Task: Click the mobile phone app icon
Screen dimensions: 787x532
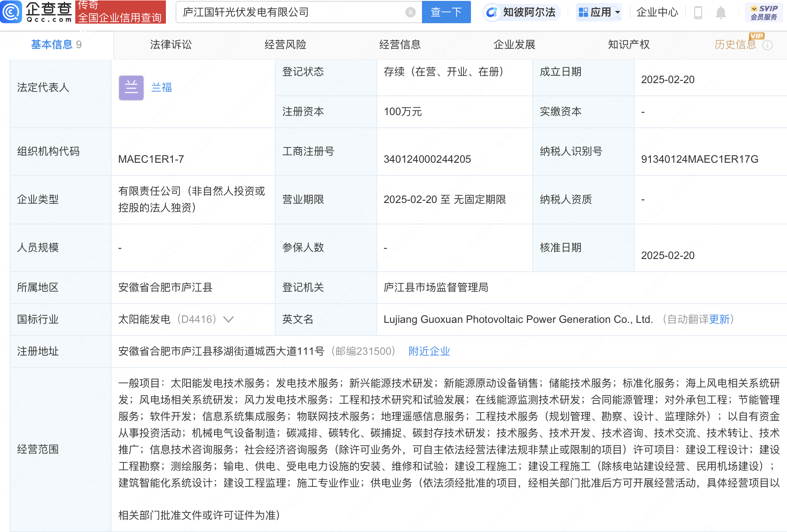Action: 698,12
